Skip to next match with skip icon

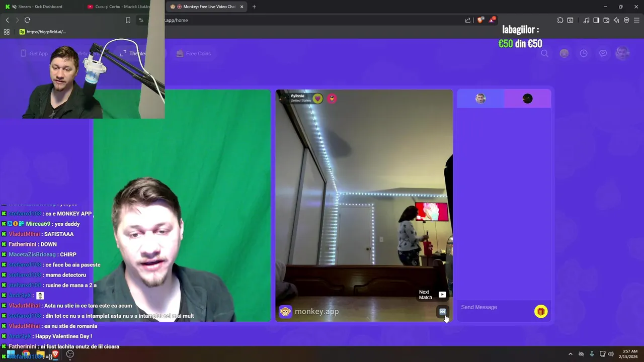pos(442,312)
